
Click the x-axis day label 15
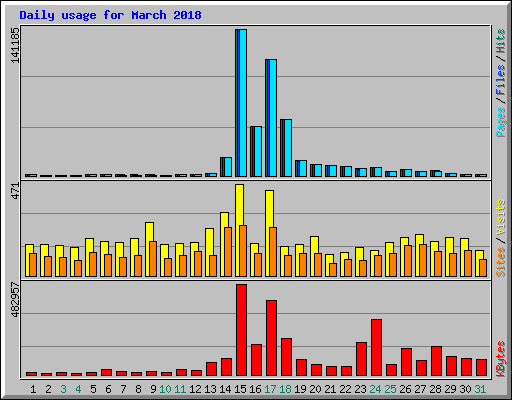click(240, 389)
